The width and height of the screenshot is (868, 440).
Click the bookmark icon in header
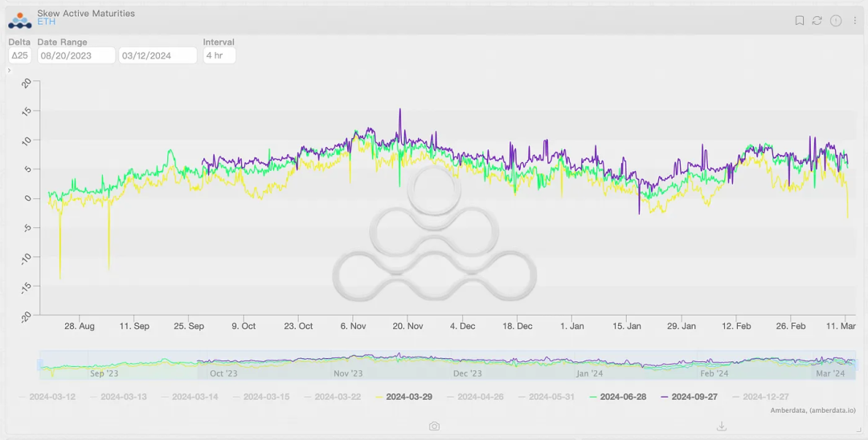pos(800,20)
